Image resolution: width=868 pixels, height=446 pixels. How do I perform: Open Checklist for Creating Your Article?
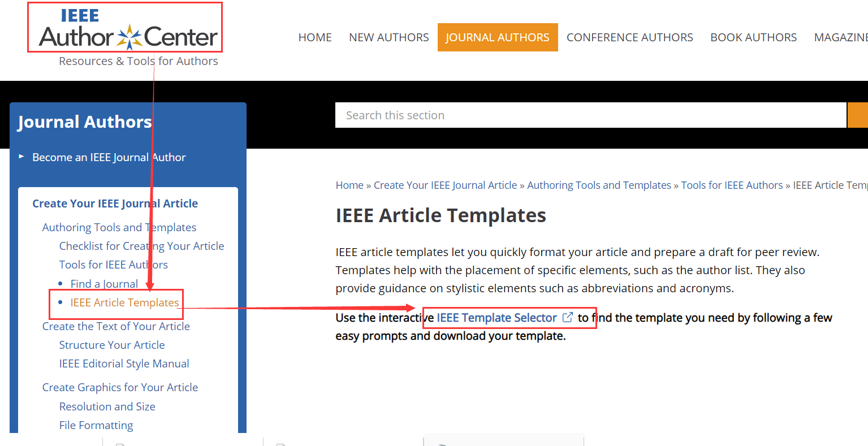(142, 246)
